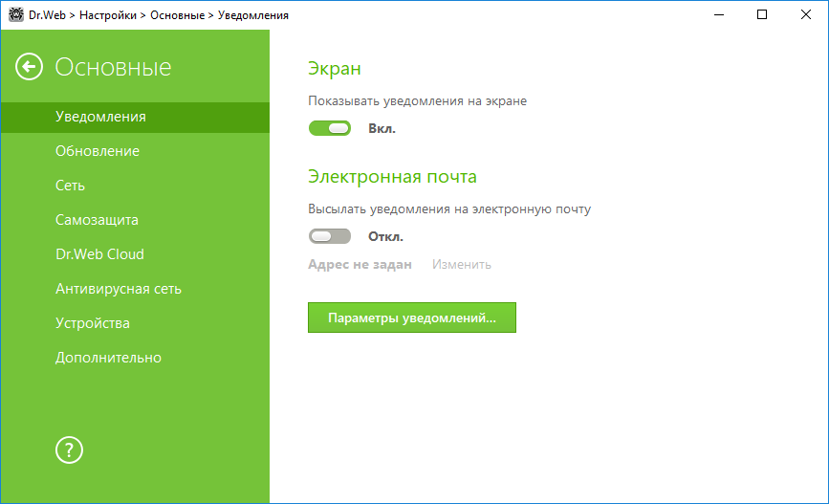Screen dimensions: 829x504
Task: Click Показывать уведомления на экране label
Action: pyautogui.click(x=418, y=101)
